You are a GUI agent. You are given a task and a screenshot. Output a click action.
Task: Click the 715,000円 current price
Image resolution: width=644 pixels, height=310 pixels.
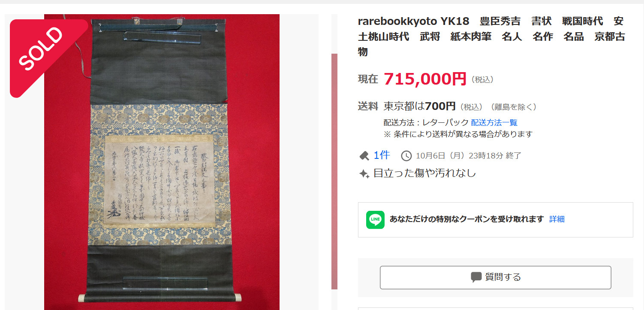(x=425, y=79)
